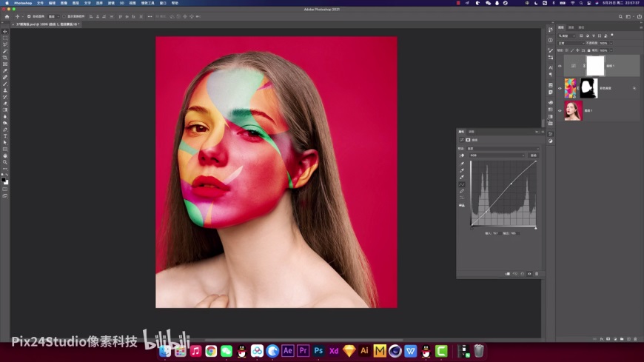
Task: Open the layer Opacity dropdown arrow
Action: pos(611,43)
